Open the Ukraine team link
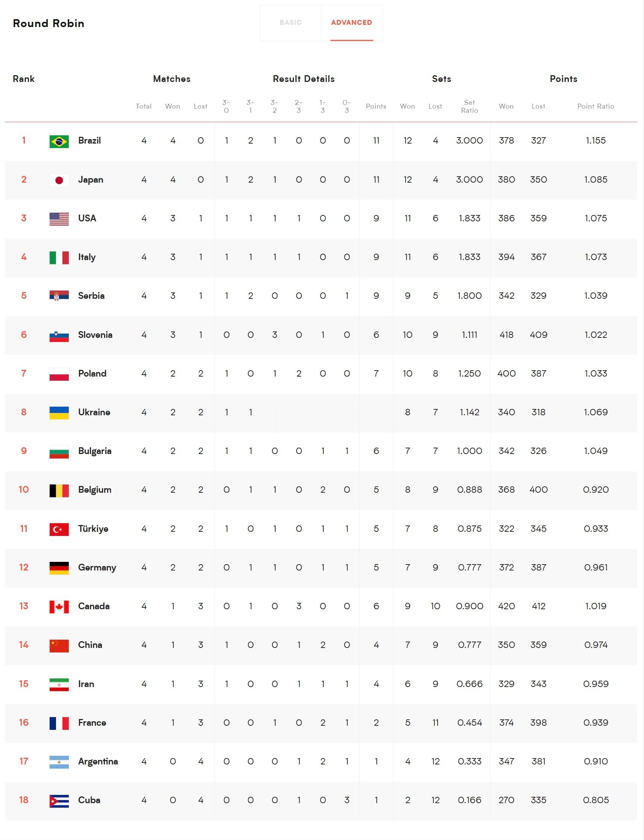 click(94, 412)
